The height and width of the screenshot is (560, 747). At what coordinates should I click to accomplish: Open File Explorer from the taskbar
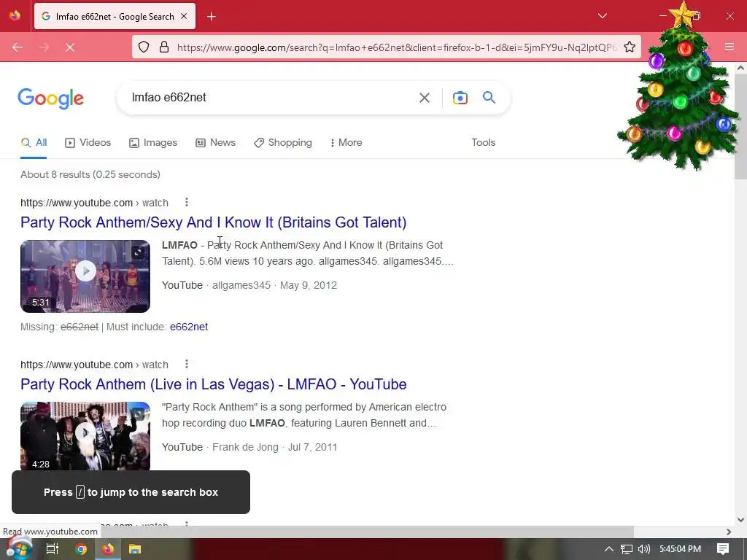pyautogui.click(x=135, y=549)
